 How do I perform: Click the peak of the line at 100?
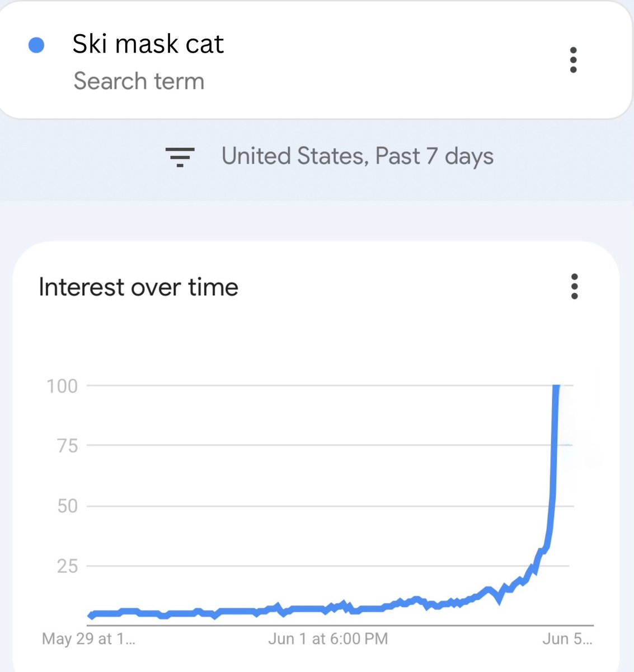[556, 388]
